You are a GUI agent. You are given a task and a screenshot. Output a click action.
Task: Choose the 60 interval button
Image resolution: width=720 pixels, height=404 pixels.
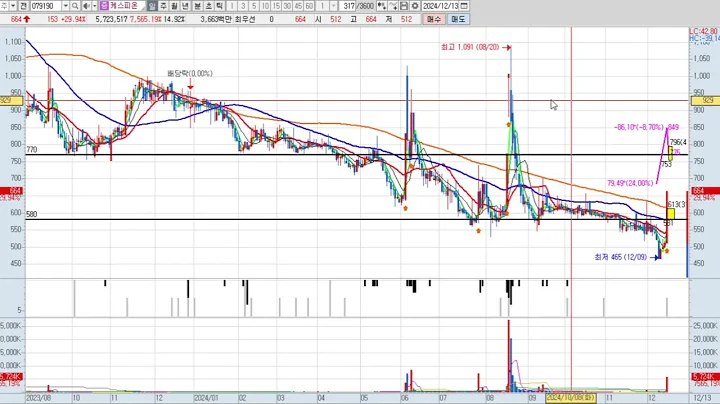click(x=309, y=6)
